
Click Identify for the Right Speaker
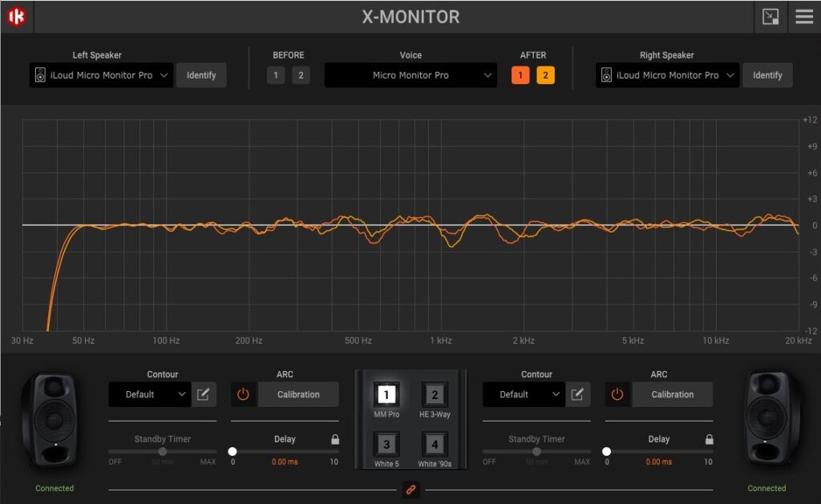(767, 75)
